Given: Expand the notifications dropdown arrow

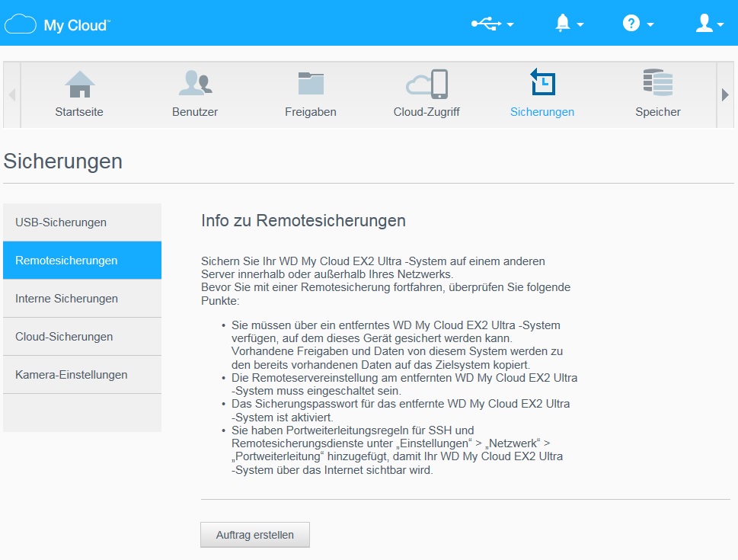Looking at the screenshot, I should point(580,24).
